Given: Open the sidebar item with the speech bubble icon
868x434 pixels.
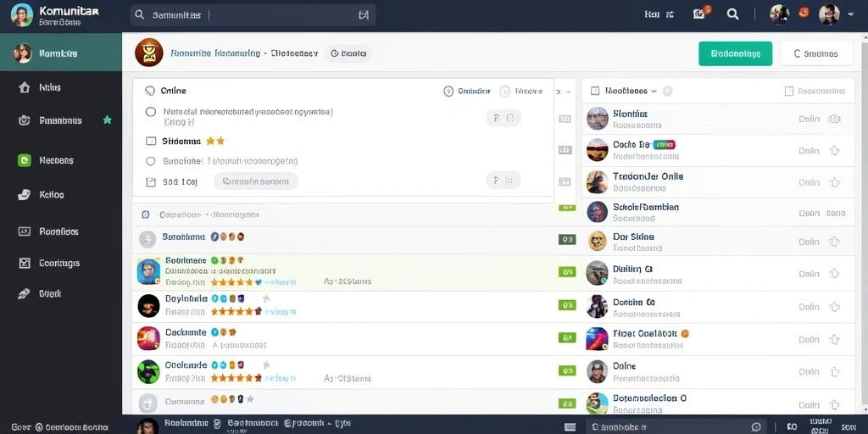Looking at the screenshot, I should pos(61,195).
